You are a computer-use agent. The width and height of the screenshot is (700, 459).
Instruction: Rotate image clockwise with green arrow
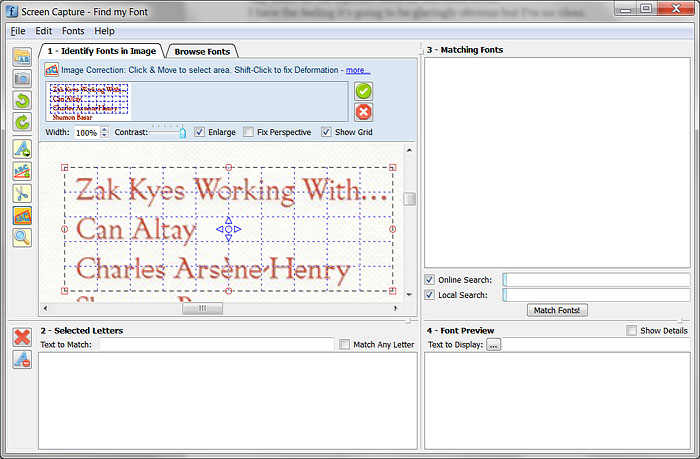point(22,122)
